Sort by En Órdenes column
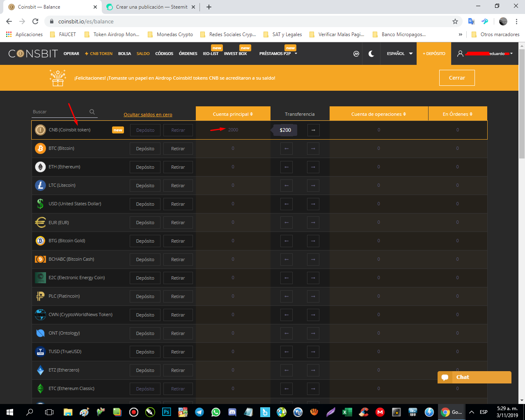Screen dimensions: 525x420 (458, 114)
